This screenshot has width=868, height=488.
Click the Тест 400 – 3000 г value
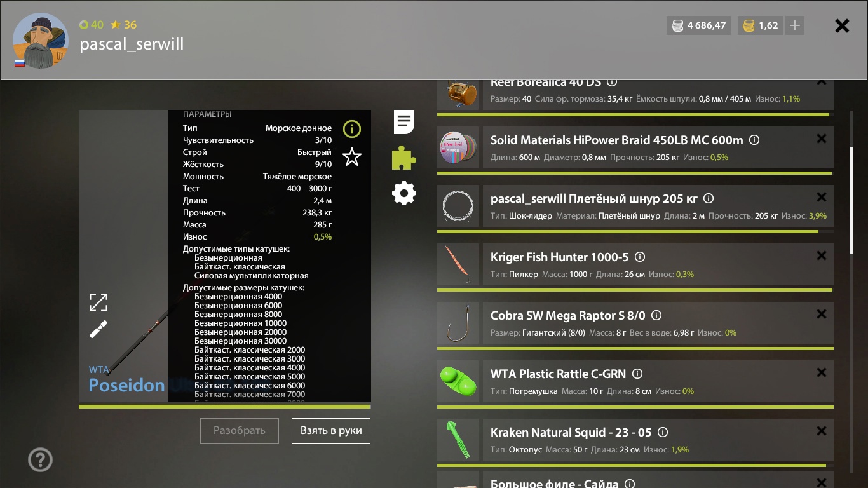[x=309, y=189]
